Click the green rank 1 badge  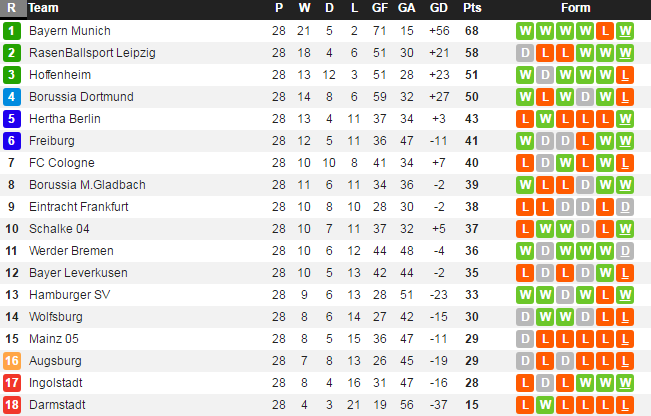pyautogui.click(x=12, y=30)
